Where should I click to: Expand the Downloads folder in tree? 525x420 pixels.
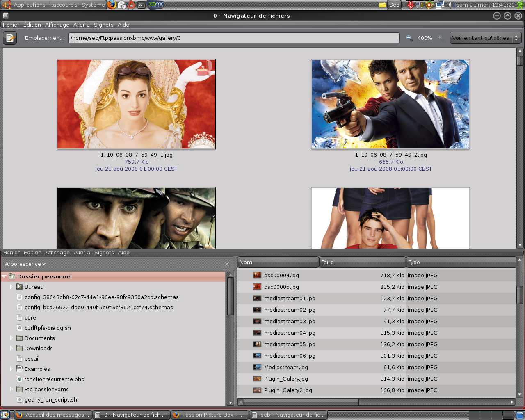[x=11, y=348]
